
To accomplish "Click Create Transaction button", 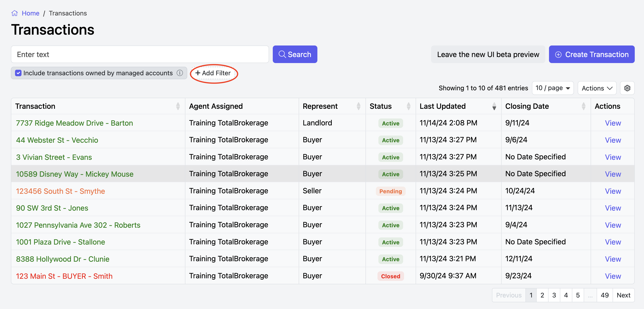I will 592,55.
